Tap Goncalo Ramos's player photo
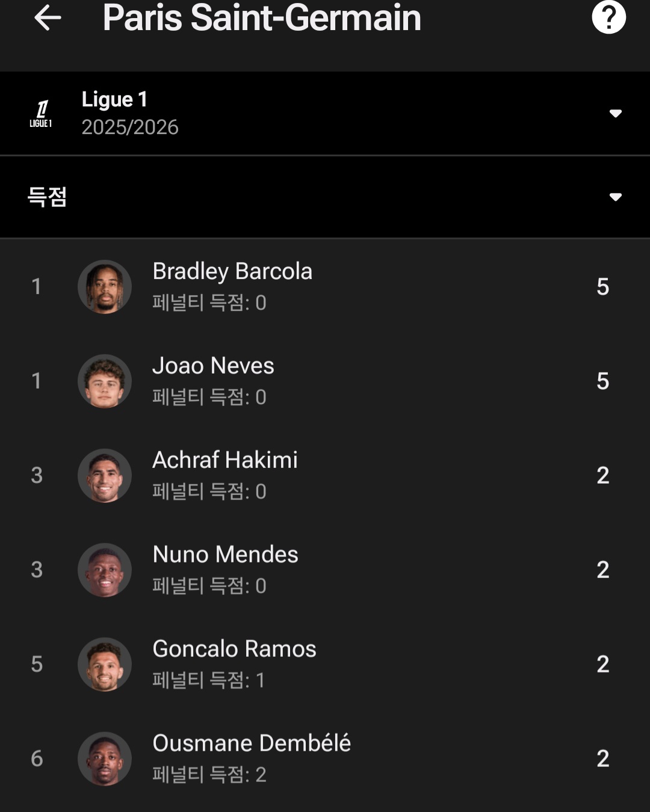Image resolution: width=650 pixels, height=812 pixels. (105, 665)
